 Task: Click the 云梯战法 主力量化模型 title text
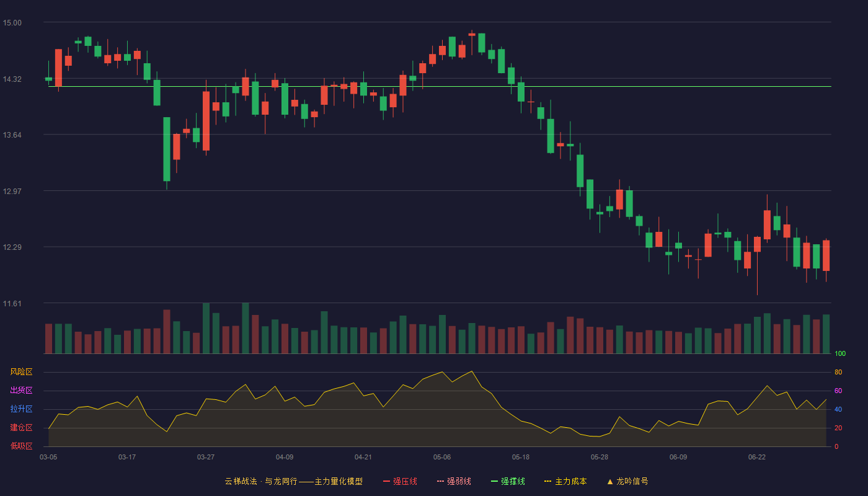point(293,481)
